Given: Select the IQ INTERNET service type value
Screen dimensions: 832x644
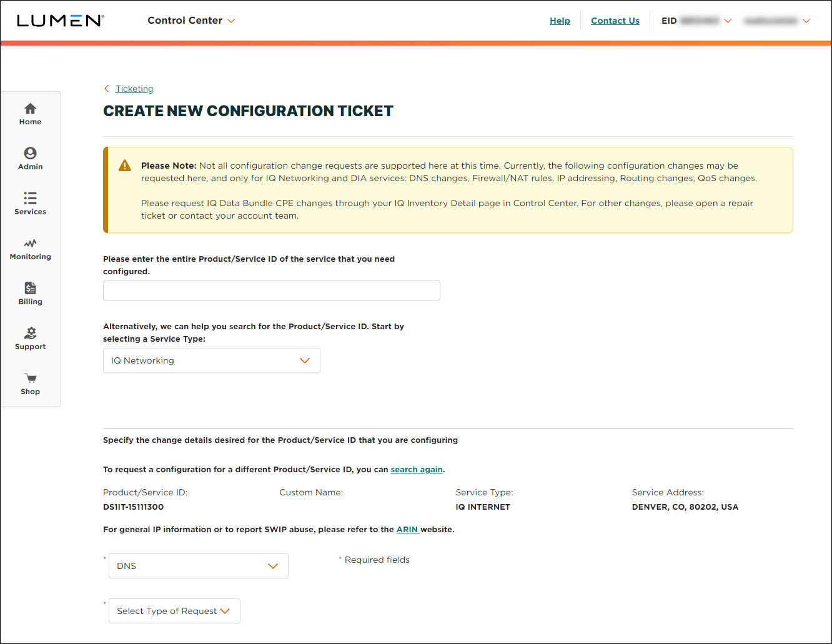Looking at the screenshot, I should [483, 507].
